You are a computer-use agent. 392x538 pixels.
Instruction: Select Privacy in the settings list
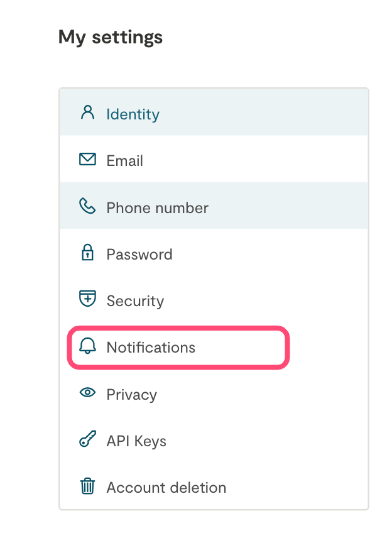click(132, 395)
